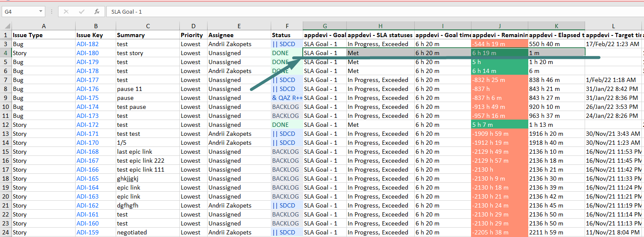644x237 pixels.
Task: Open the ADI-172 issue key link
Action: coord(87,125)
